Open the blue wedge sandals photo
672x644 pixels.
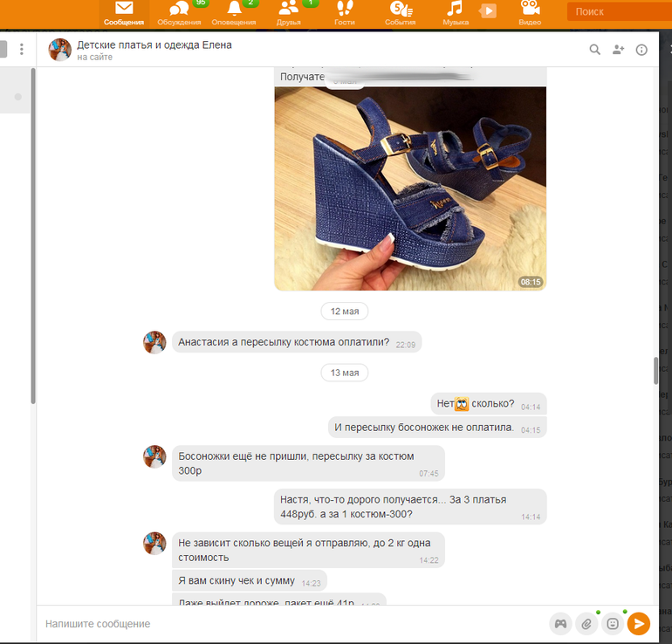click(x=410, y=188)
